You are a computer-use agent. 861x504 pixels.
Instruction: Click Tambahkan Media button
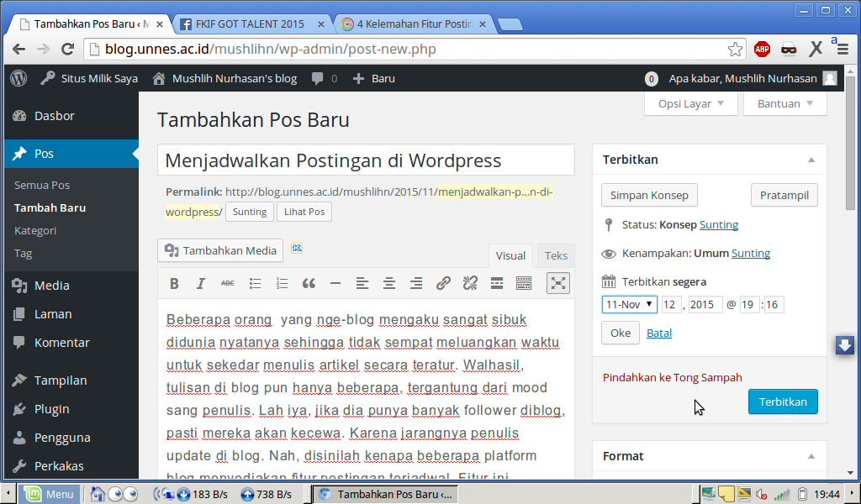[x=221, y=250]
